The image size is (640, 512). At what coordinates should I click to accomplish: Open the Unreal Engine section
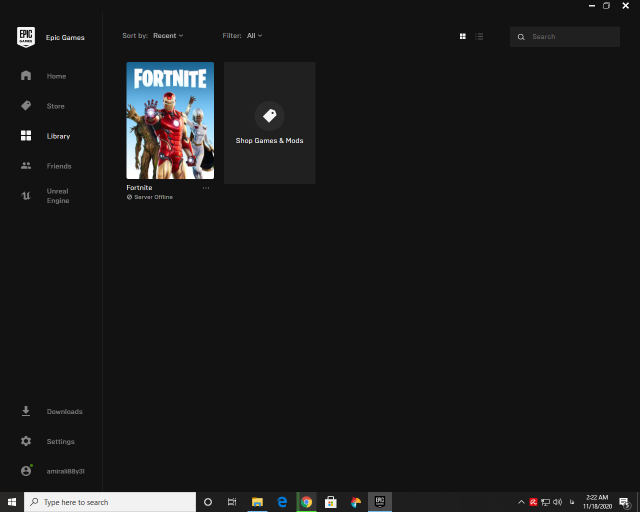point(57,196)
